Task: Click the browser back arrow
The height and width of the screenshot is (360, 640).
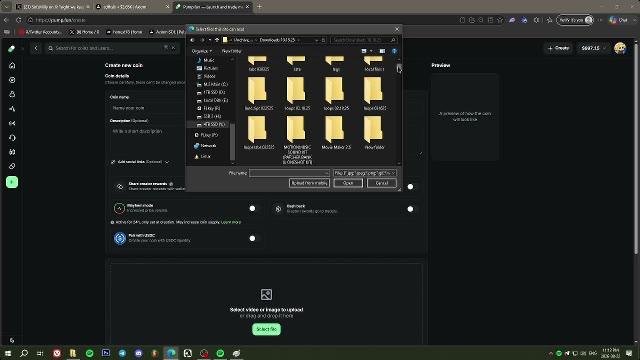Action: 6,20
